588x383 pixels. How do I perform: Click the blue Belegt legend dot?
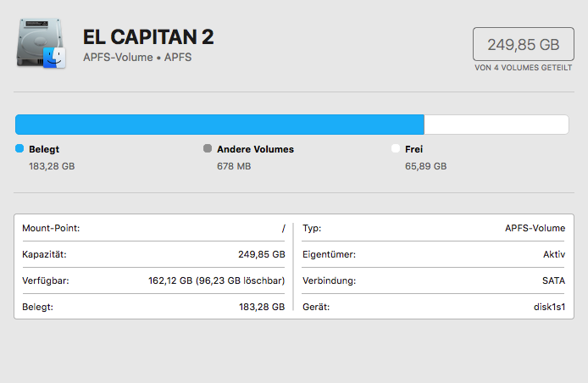pos(19,149)
